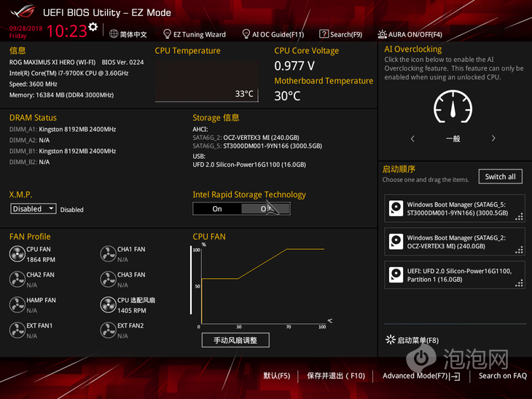Turn Intel Rapid Storage Technology Off
532x399 pixels.
coord(266,209)
